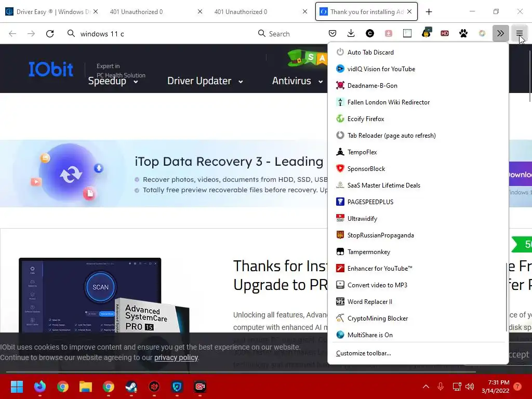Click the white square toolbar extension icon
532x399 pixels.
[x=407, y=33]
